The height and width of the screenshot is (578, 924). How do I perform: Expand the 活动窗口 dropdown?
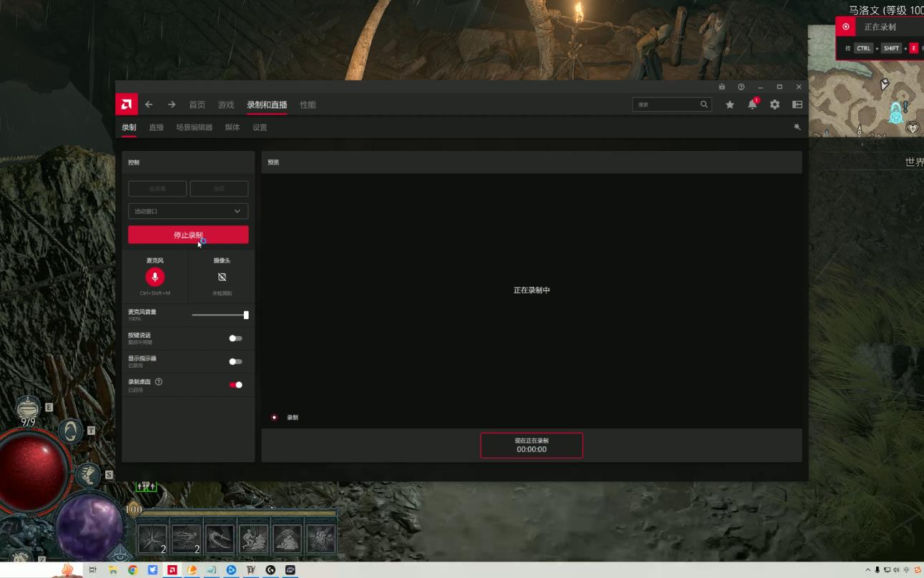tap(188, 211)
